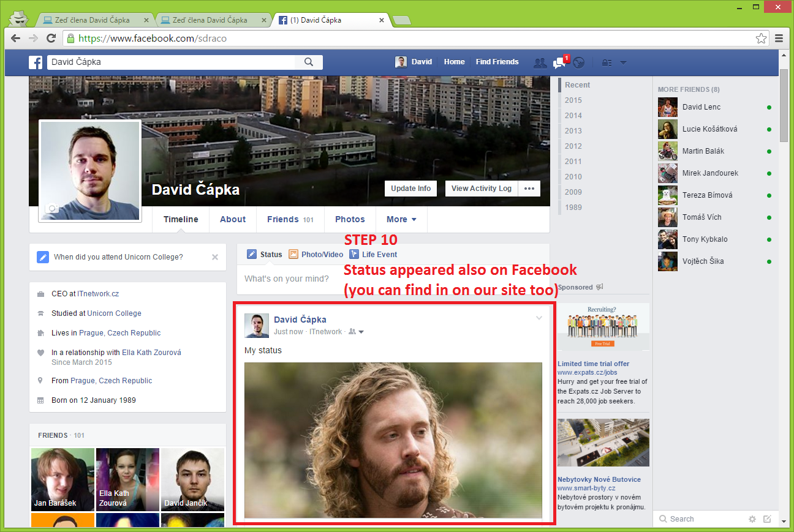Open the notifications globe icon
794x532 pixels.
pos(579,62)
